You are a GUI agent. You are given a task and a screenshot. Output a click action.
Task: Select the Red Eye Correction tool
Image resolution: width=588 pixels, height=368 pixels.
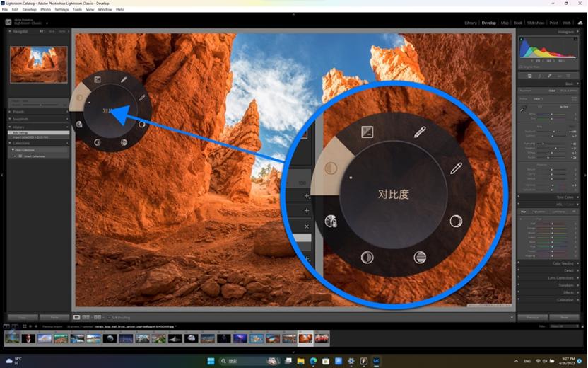559,76
